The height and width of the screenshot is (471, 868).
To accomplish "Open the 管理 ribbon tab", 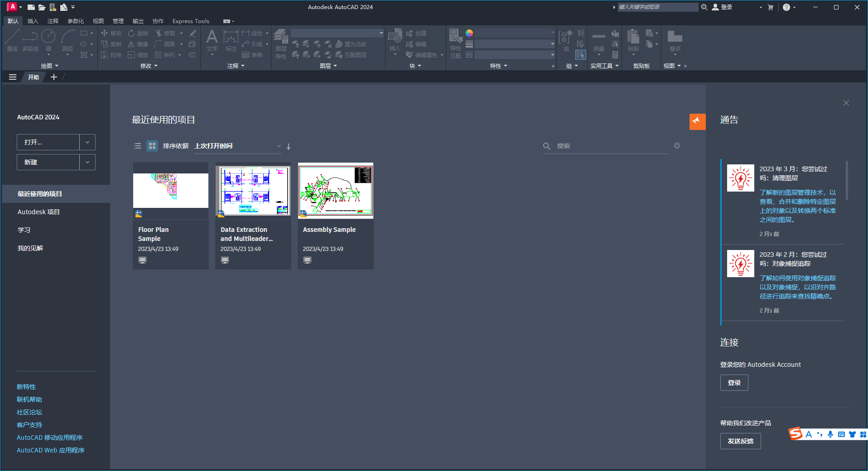I will click(118, 21).
